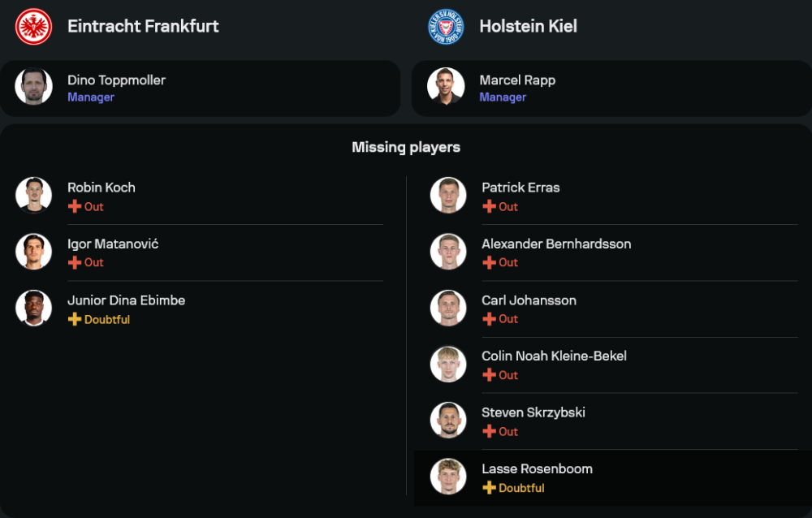
Task: Click Robin Koch's red injury cross icon
Action: coord(75,206)
